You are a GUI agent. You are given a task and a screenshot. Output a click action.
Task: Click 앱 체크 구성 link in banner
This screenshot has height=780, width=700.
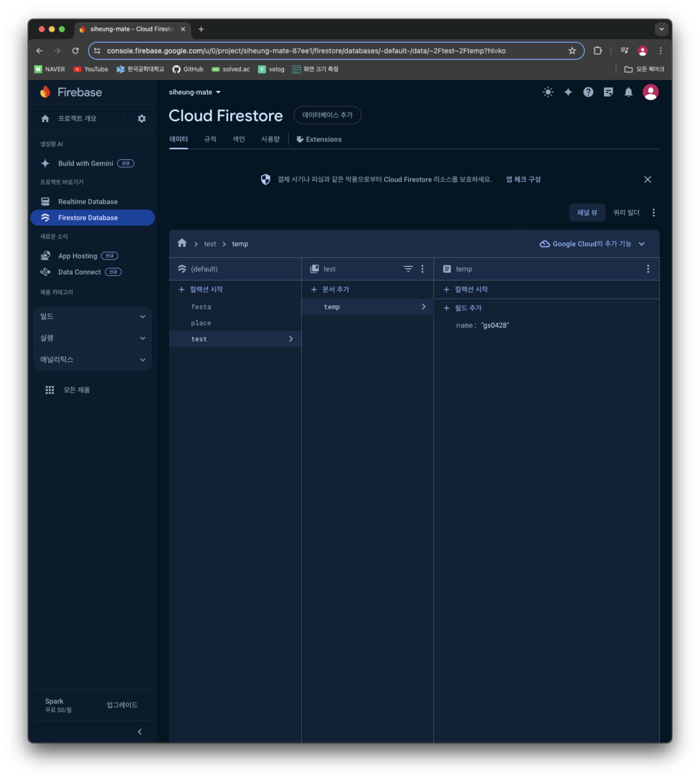click(x=523, y=179)
